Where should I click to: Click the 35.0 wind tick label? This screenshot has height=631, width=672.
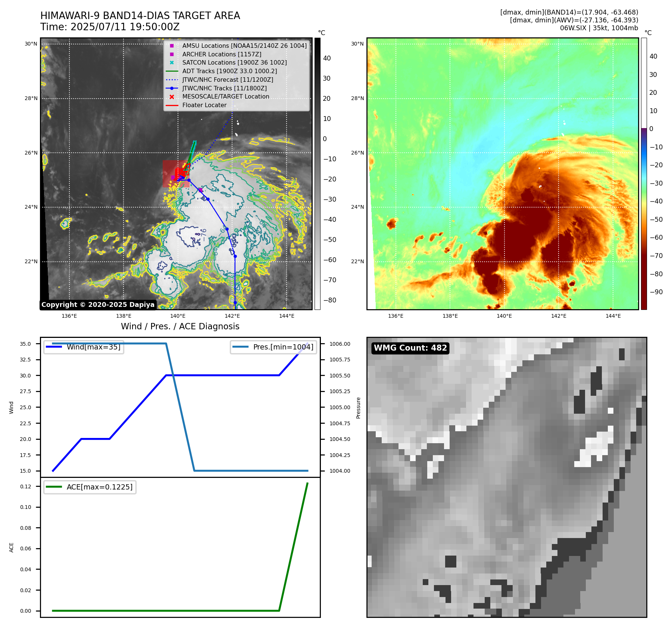[x=25, y=344]
